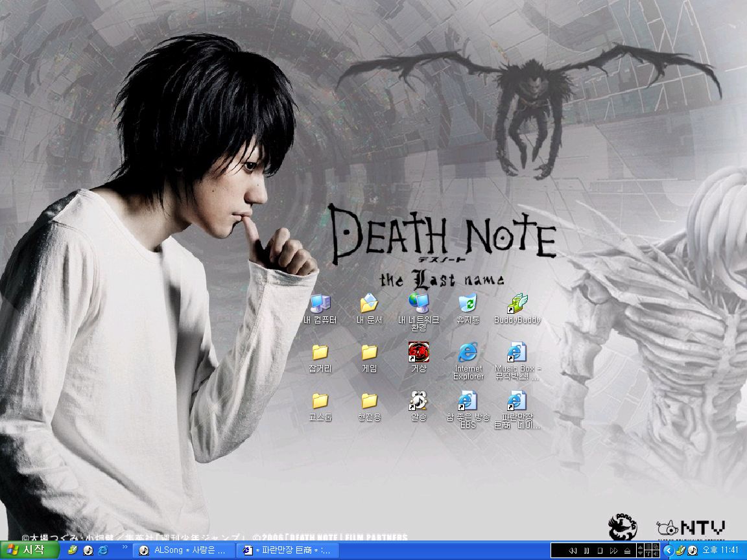Toggle mute speaker in ALSong deskband
This screenshot has width=747, height=560.
click(x=656, y=554)
